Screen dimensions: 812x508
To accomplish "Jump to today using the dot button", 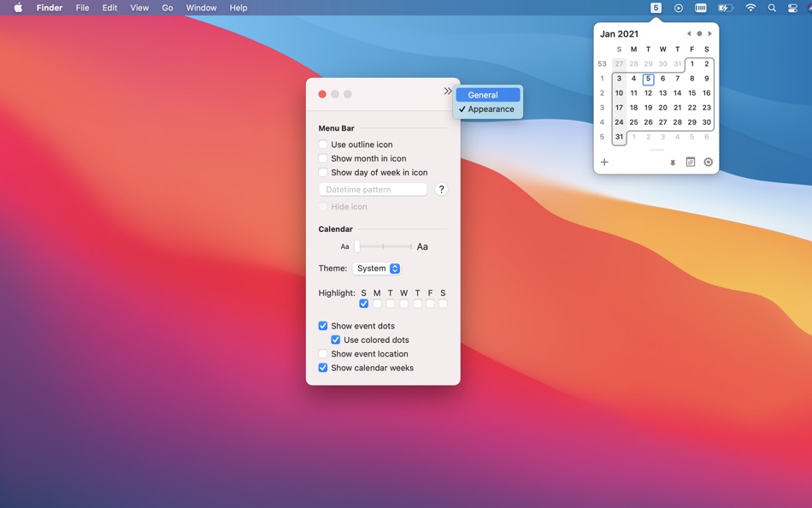I will pos(699,33).
